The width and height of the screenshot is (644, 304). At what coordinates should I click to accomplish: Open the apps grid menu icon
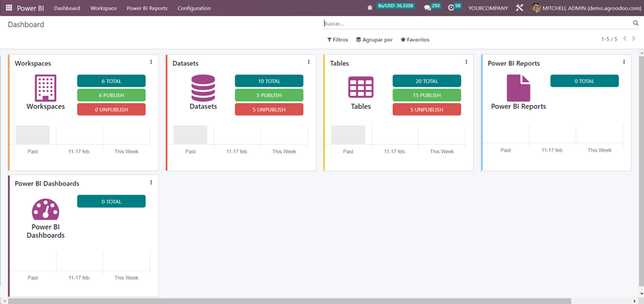coord(9,8)
